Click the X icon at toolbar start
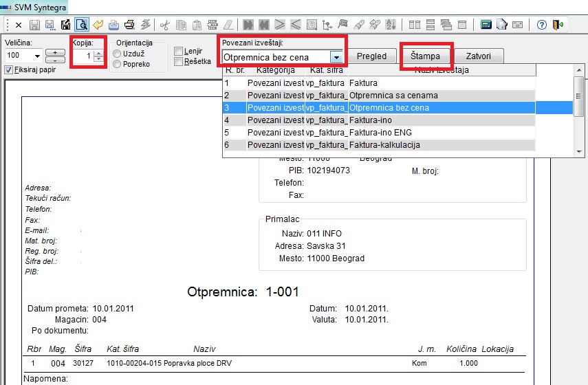588x385 pixels. click(x=18, y=25)
